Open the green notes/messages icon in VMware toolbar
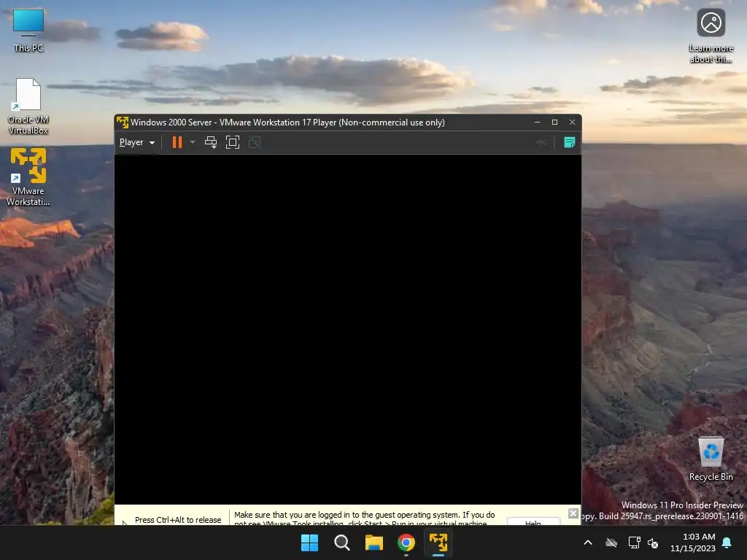747x560 pixels. tap(569, 142)
